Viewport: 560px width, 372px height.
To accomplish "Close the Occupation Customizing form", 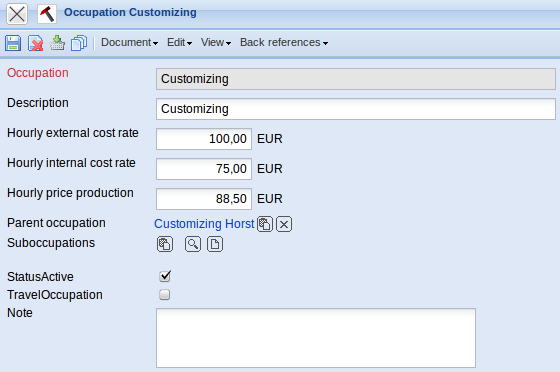I will click(x=17, y=14).
